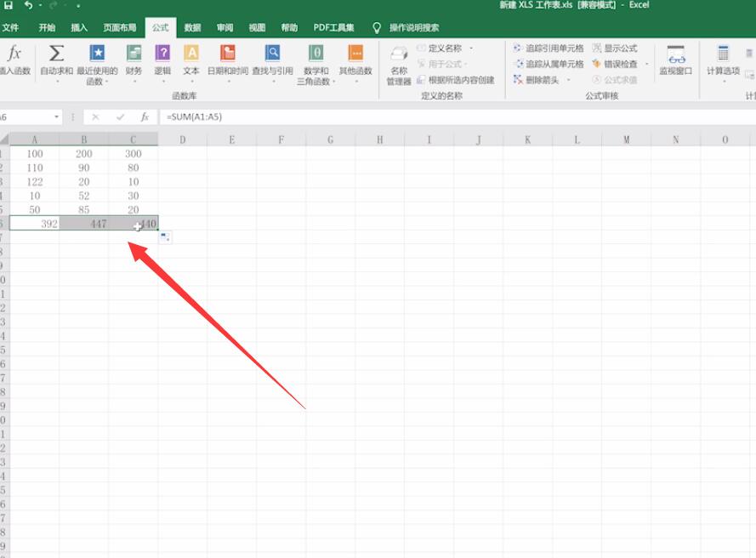The width and height of the screenshot is (756, 558).
Task: Click the AutoSum sigma icon
Action: tap(56, 53)
